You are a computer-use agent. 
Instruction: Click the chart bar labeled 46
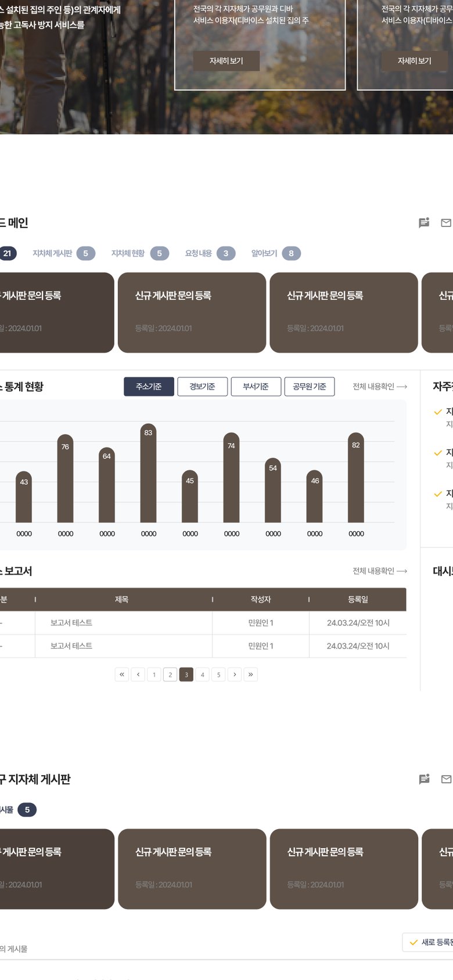pyautogui.click(x=315, y=496)
